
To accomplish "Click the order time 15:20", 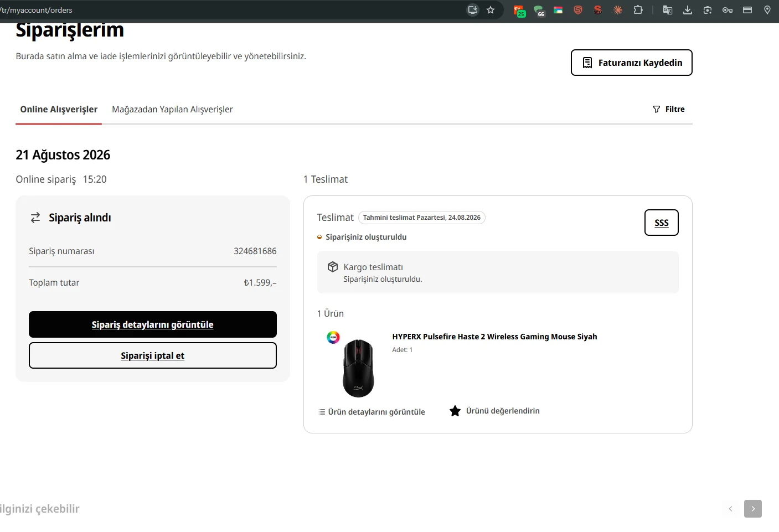I will pyautogui.click(x=95, y=179).
